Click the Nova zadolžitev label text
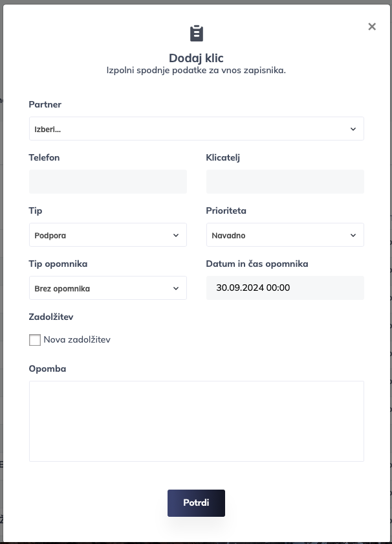Screen dimensions: 392x544 (77, 340)
